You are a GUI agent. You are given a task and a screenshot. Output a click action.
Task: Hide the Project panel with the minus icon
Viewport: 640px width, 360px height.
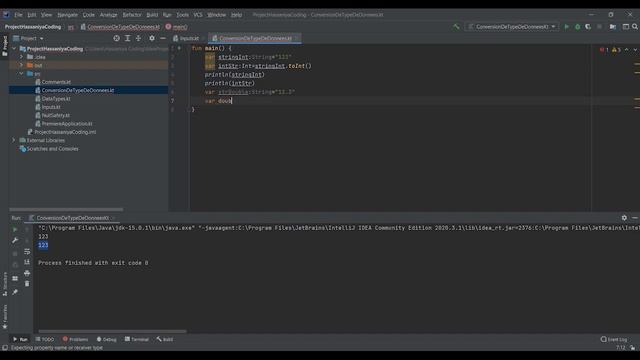click(x=163, y=38)
